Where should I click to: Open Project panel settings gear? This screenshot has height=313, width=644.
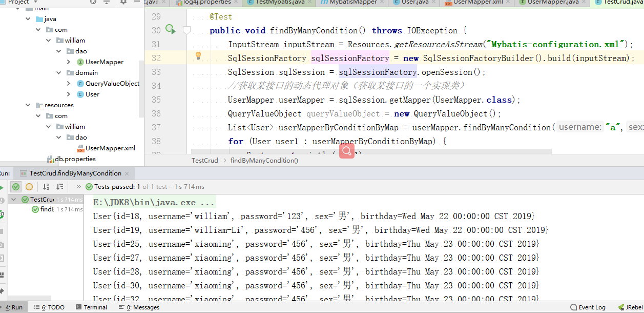123,2
